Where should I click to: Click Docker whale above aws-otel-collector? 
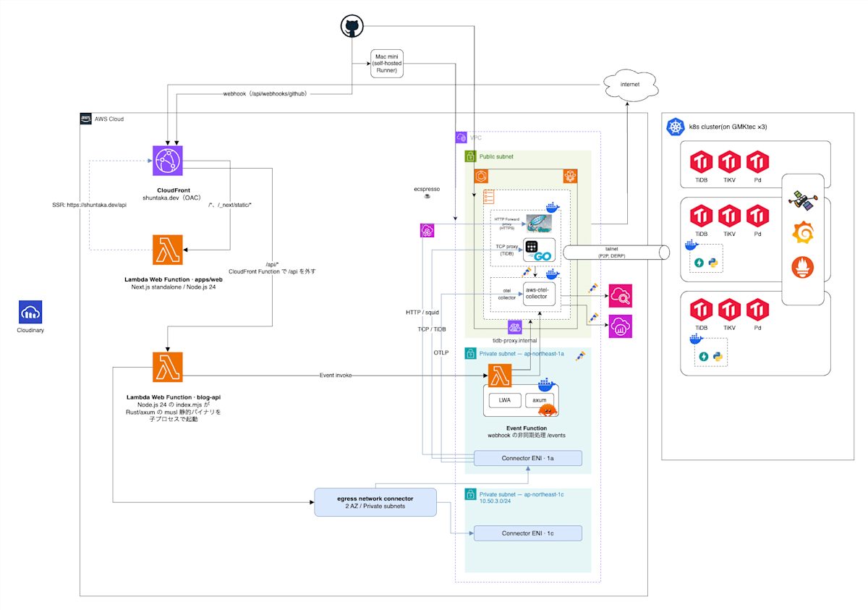pyautogui.click(x=554, y=274)
